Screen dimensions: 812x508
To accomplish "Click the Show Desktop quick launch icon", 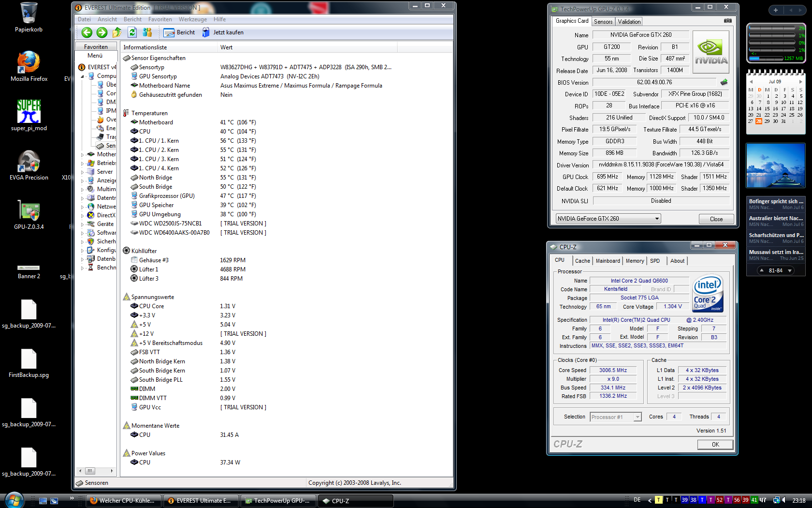I will [43, 501].
